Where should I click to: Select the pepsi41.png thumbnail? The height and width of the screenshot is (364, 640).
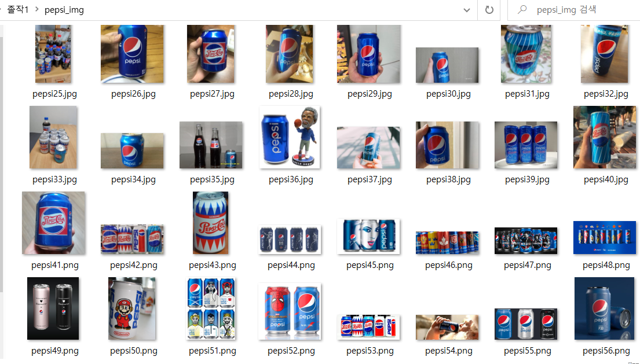click(x=53, y=223)
